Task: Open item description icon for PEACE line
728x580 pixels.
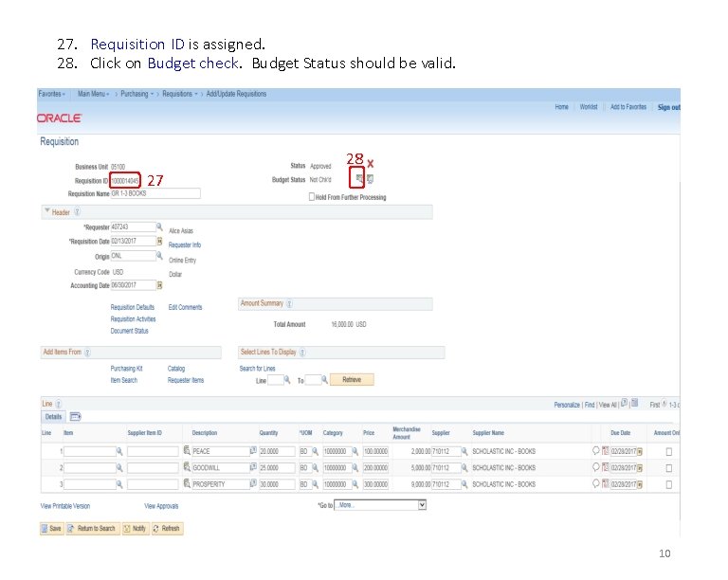Action: (187, 450)
